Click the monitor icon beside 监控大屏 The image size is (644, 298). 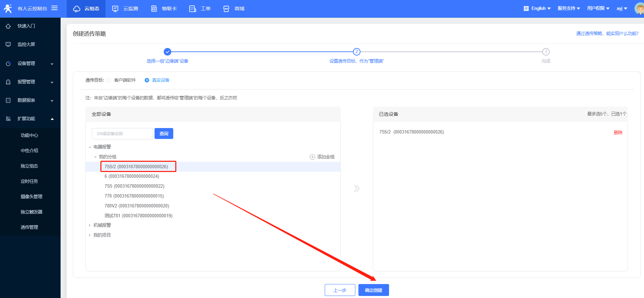coord(8,45)
